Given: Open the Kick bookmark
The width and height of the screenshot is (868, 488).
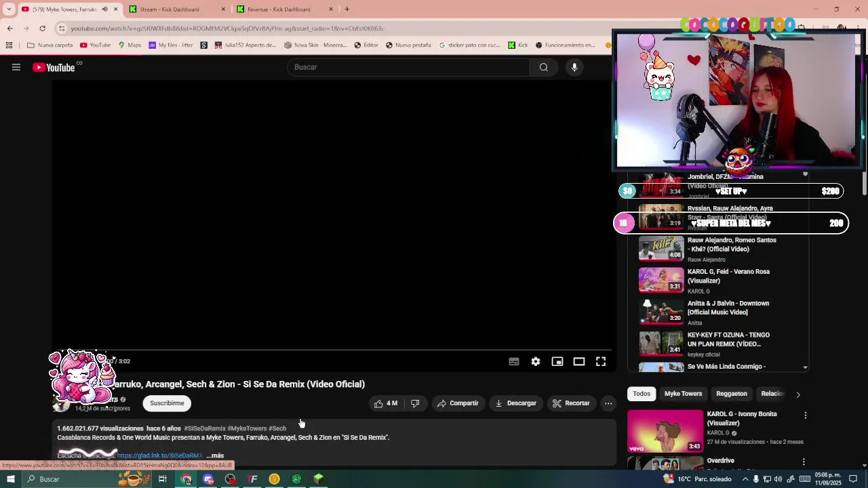Looking at the screenshot, I should click(517, 45).
